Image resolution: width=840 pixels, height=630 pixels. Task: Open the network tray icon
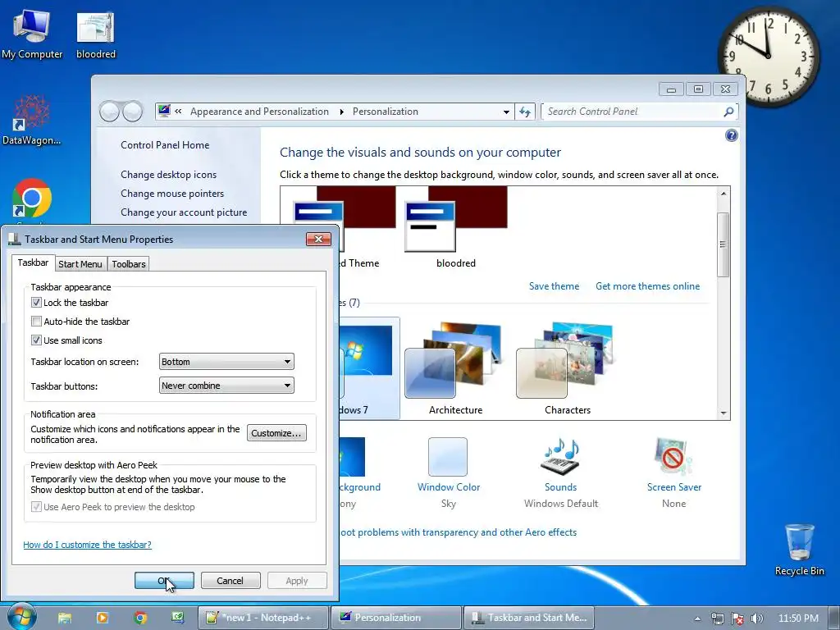pyautogui.click(x=717, y=619)
